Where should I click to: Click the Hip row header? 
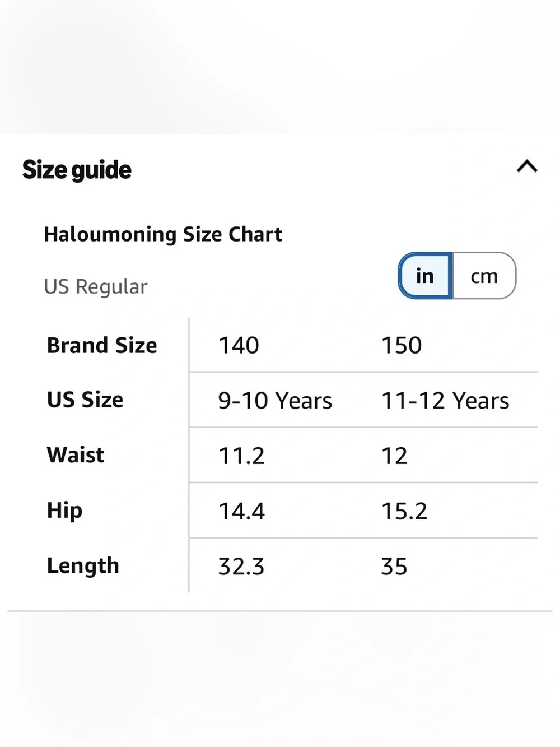click(x=64, y=511)
